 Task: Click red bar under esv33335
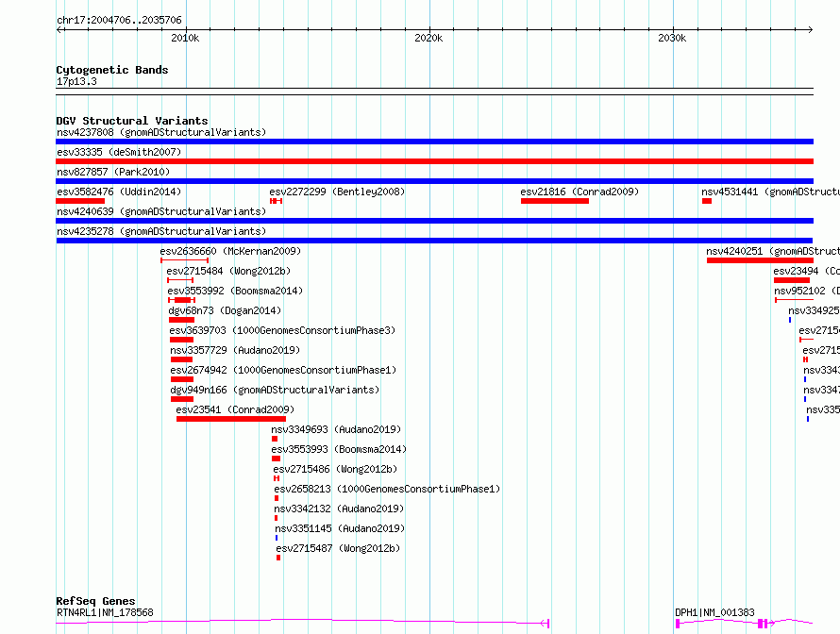click(x=434, y=161)
